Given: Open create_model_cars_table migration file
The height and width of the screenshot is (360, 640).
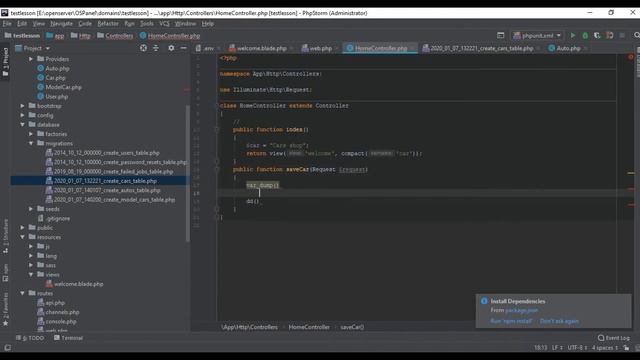Looking at the screenshot, I should (x=110, y=200).
